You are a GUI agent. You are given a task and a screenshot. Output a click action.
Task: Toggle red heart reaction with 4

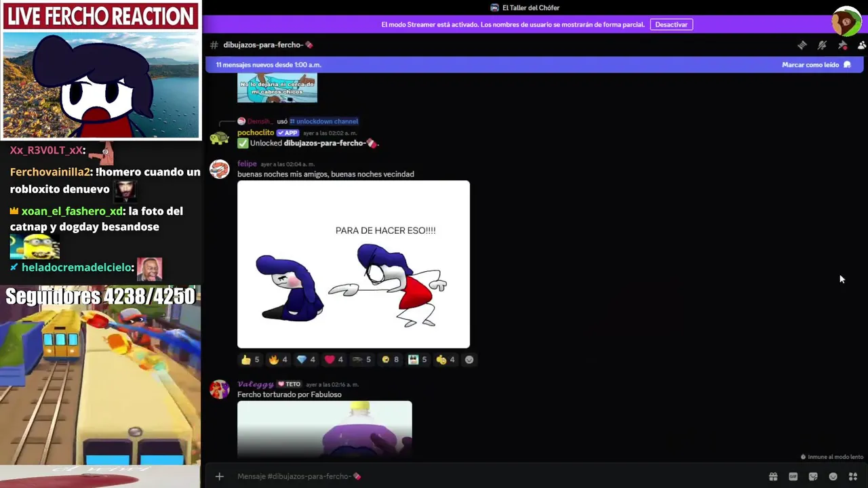pyautogui.click(x=334, y=360)
